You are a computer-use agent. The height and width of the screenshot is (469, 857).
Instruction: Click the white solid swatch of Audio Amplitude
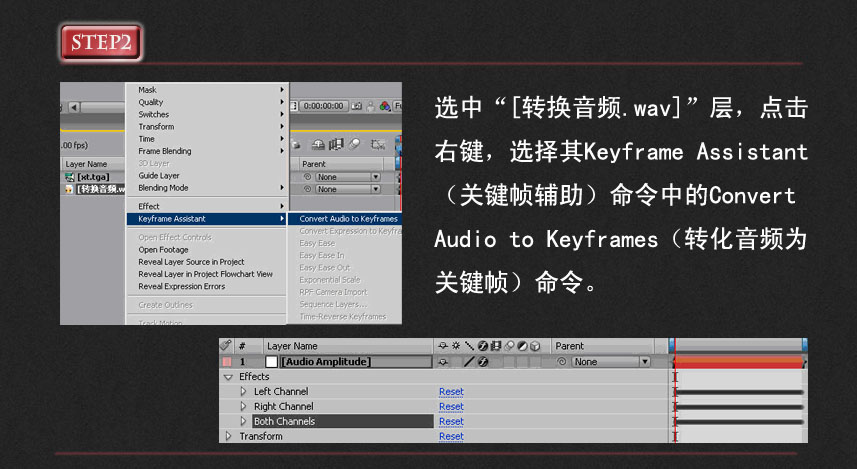tap(272, 361)
